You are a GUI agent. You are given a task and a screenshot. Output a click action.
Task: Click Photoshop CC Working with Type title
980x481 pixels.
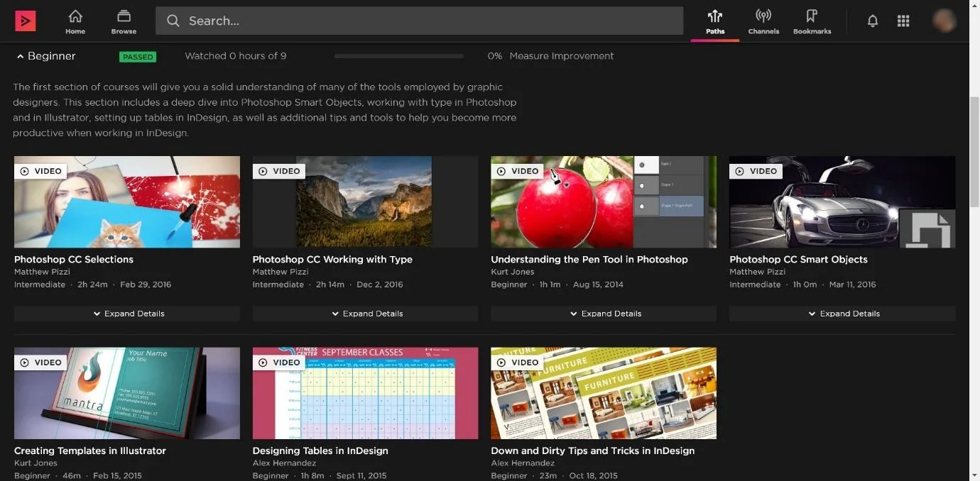tap(332, 260)
